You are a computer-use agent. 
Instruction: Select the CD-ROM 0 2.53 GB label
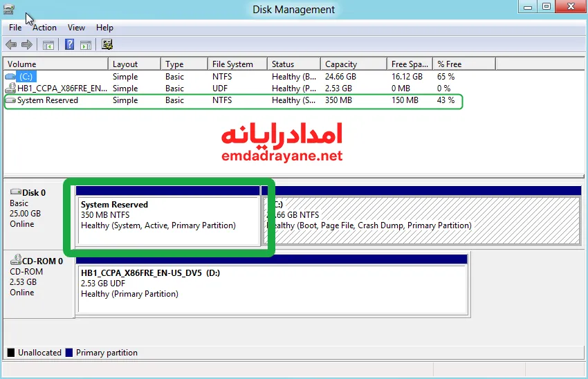pyautogui.click(x=37, y=284)
